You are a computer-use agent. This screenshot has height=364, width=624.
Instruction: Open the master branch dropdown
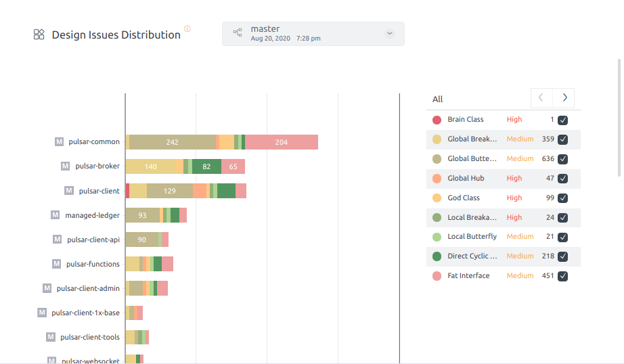click(x=389, y=33)
